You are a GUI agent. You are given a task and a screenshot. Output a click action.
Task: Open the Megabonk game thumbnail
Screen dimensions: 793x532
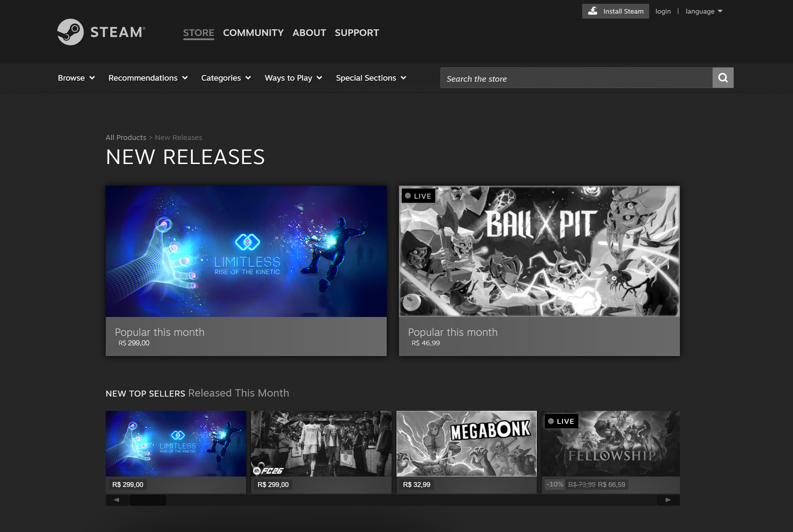466,443
